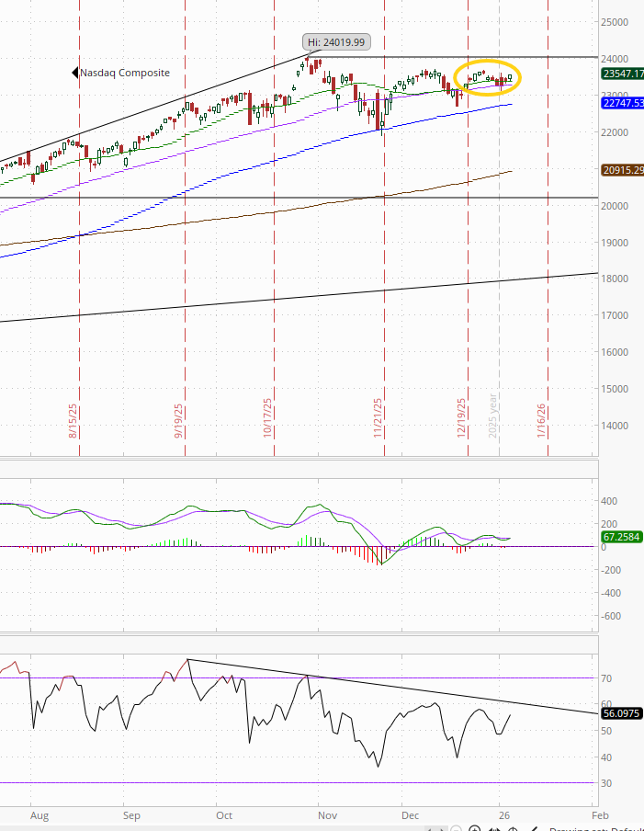
Task: Click 400 on the MACD axis
Action: click(609, 501)
